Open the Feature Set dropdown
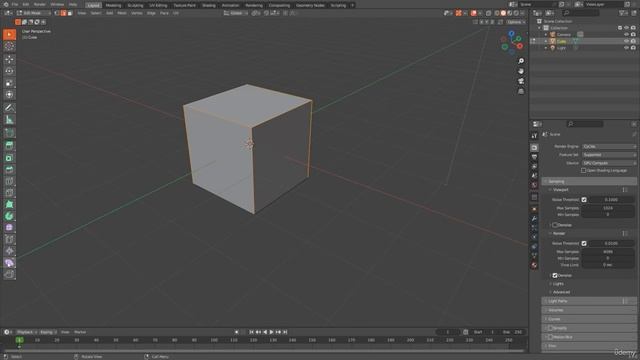The image size is (640, 360). [x=609, y=155]
